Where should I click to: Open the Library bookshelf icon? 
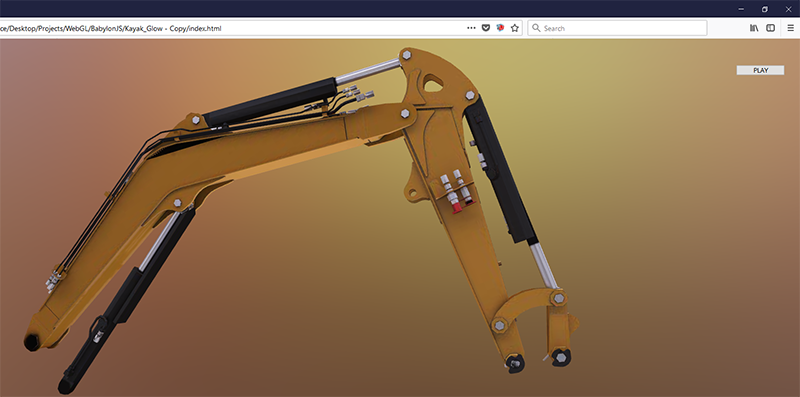point(754,28)
